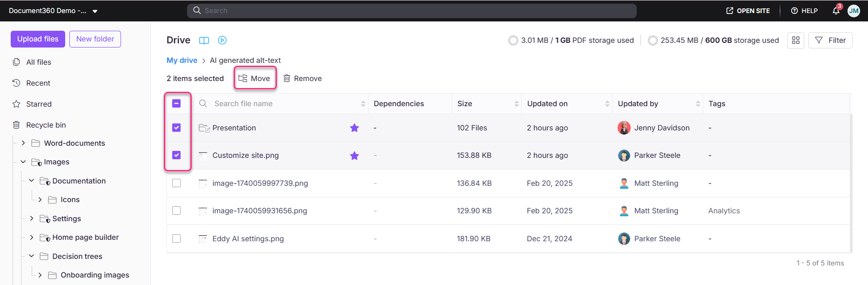Sort by Size column arrows
The width and height of the screenshot is (868, 285).
517,104
